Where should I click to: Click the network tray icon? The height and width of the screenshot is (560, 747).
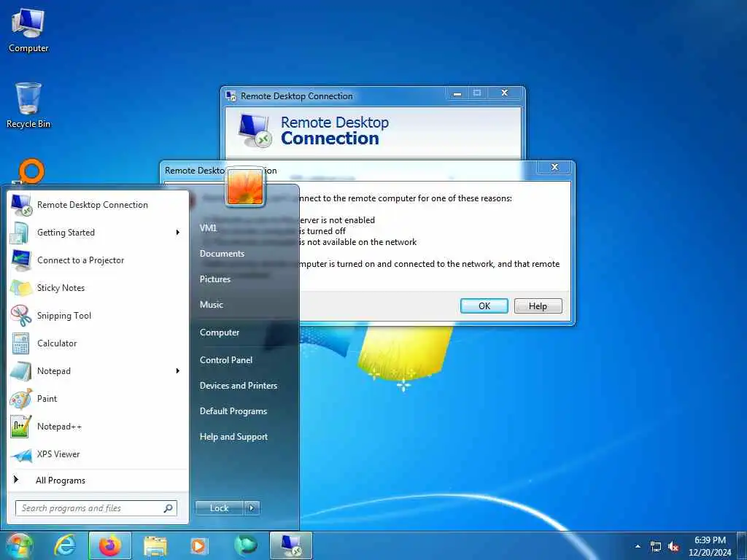(x=656, y=547)
